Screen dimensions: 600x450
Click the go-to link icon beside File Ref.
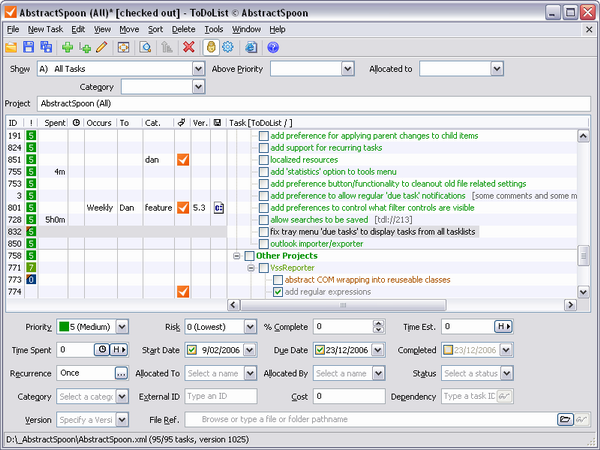pyautogui.click(x=581, y=419)
